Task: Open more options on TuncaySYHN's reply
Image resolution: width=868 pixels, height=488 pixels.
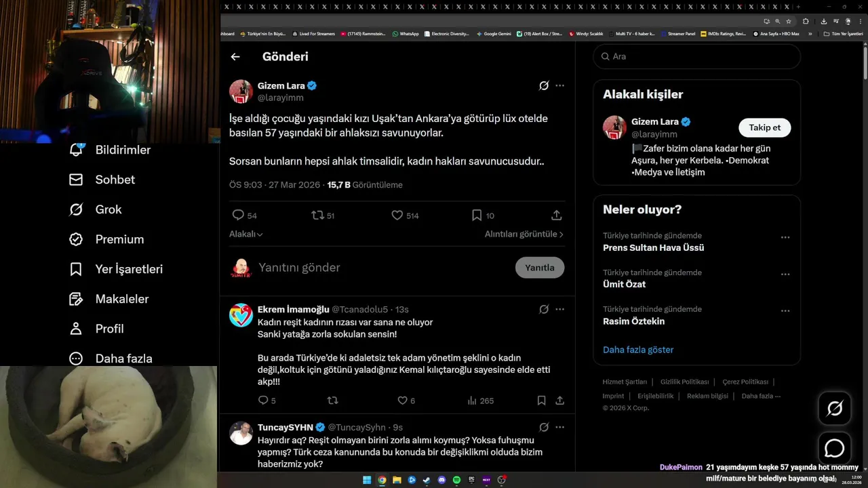Action: point(559,427)
